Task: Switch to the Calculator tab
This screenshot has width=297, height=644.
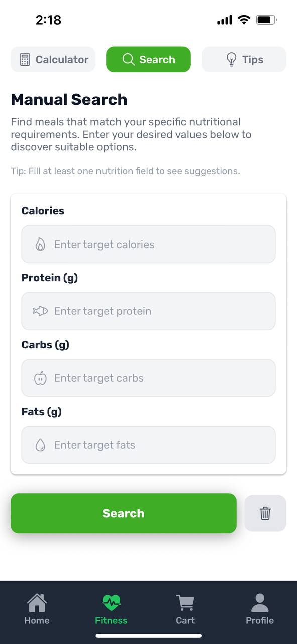Action: (53, 59)
